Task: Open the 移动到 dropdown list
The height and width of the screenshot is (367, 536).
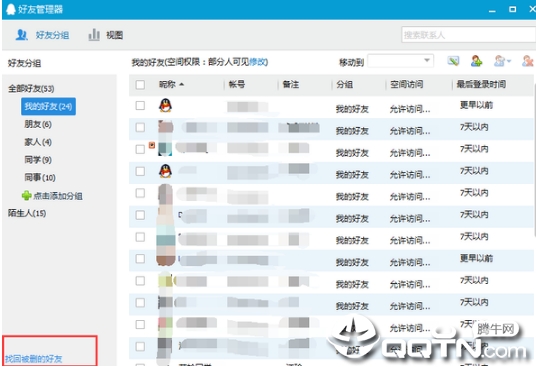Action: (x=400, y=61)
